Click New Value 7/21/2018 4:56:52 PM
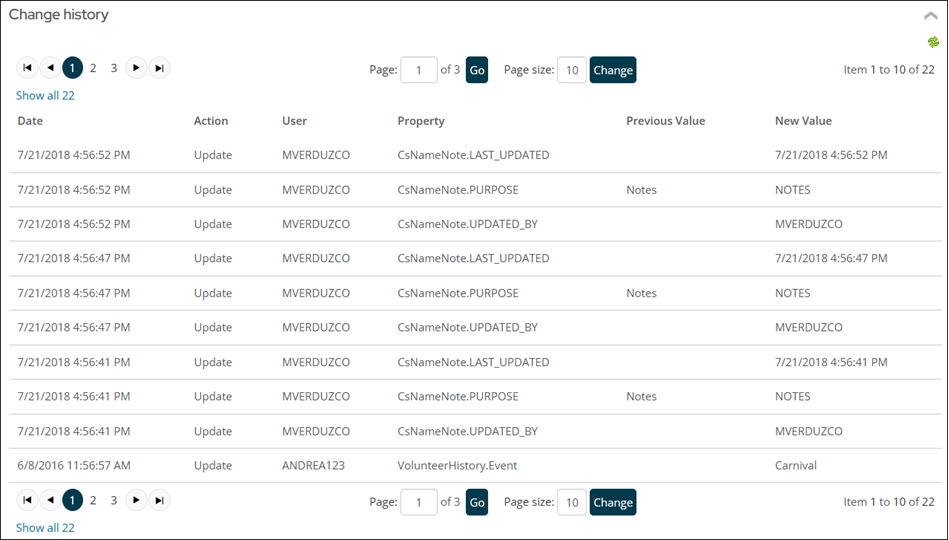This screenshot has height=540, width=949. (x=831, y=155)
